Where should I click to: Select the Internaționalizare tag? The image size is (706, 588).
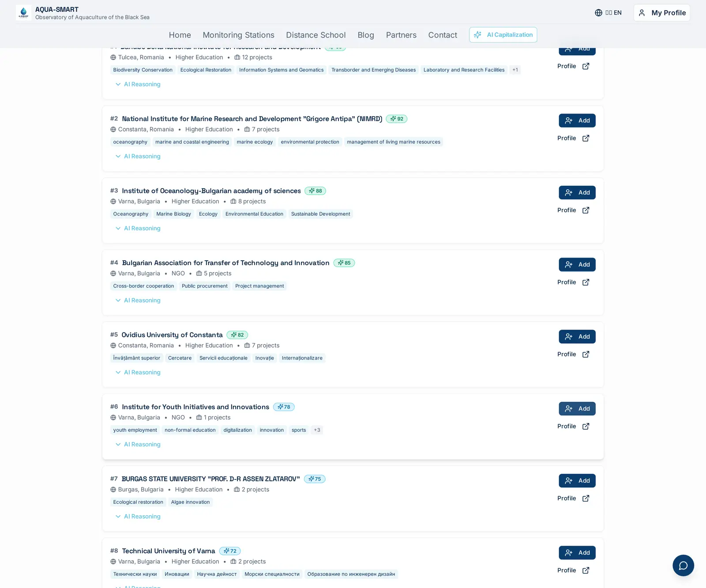(302, 358)
